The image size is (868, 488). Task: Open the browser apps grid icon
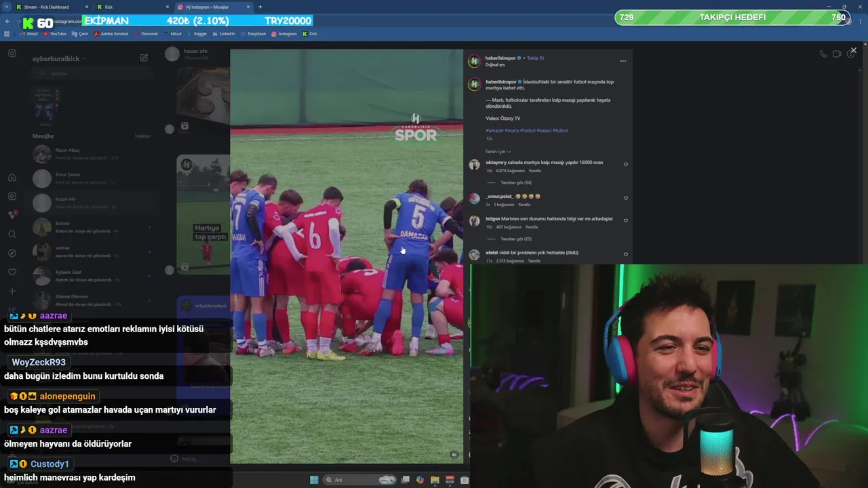tap(7, 34)
